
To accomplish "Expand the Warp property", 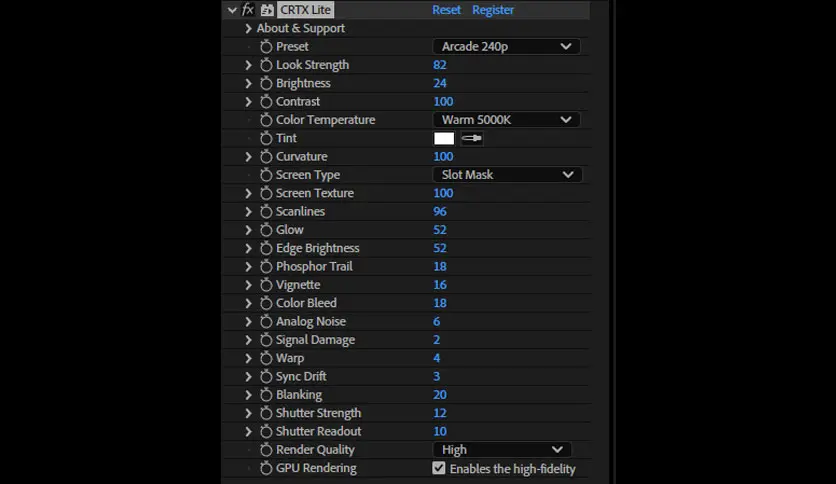I will click(248, 358).
